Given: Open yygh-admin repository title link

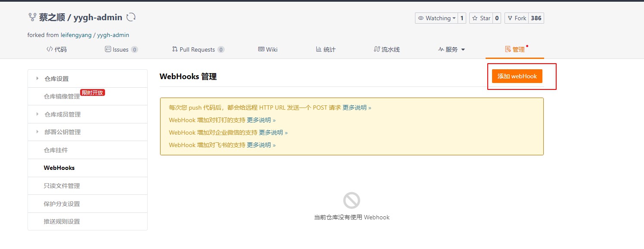Looking at the screenshot, I should point(98,18).
